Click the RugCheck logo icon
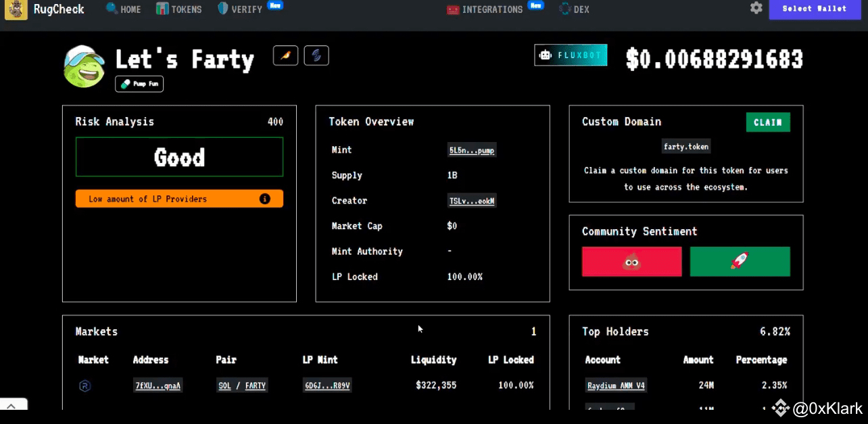 pyautogui.click(x=16, y=9)
